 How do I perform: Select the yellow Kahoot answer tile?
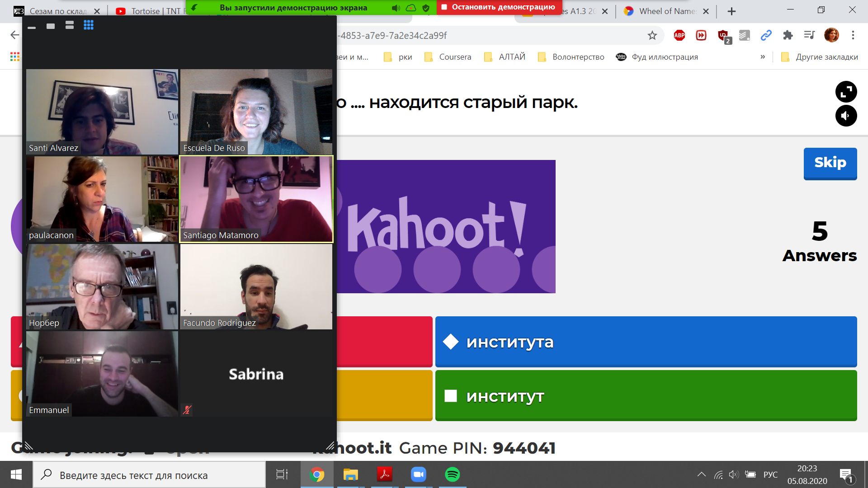coord(384,395)
